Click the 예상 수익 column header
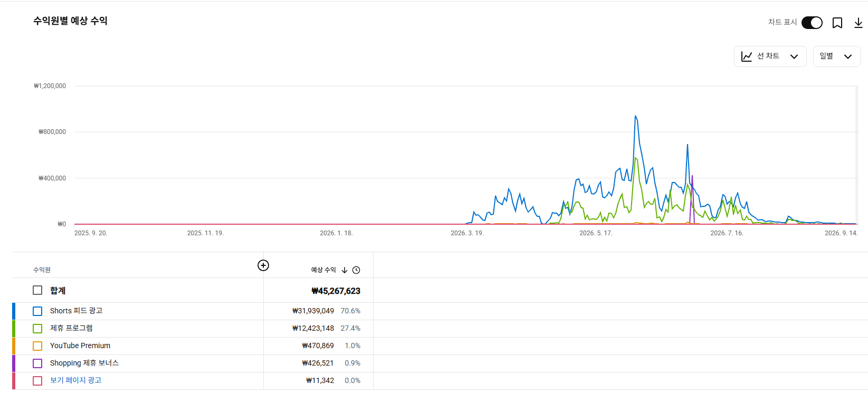Viewport: 868px width, 393px height. 323,270
